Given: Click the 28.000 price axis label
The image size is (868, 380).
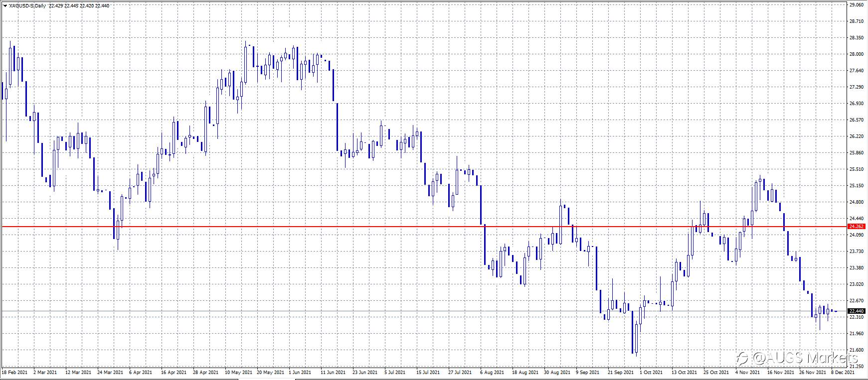Looking at the screenshot, I should click(856, 54).
